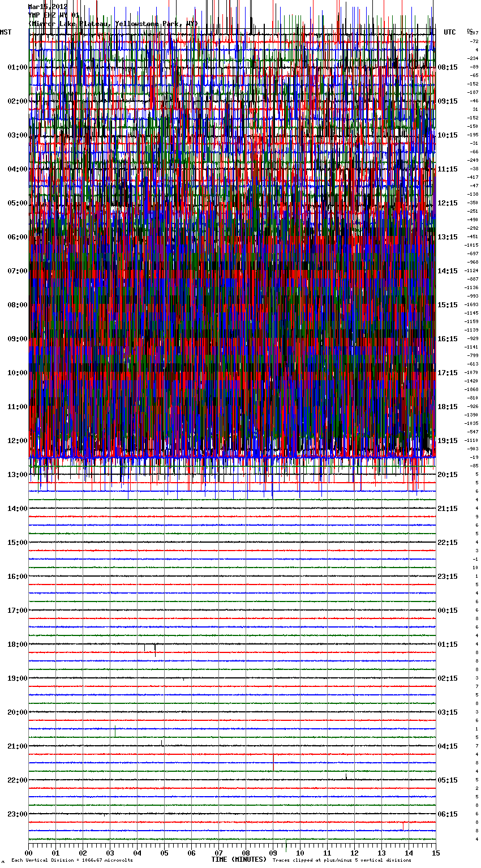Click the '15' minute tick on the x-axis
The height and width of the screenshot is (868, 481).
point(435,853)
